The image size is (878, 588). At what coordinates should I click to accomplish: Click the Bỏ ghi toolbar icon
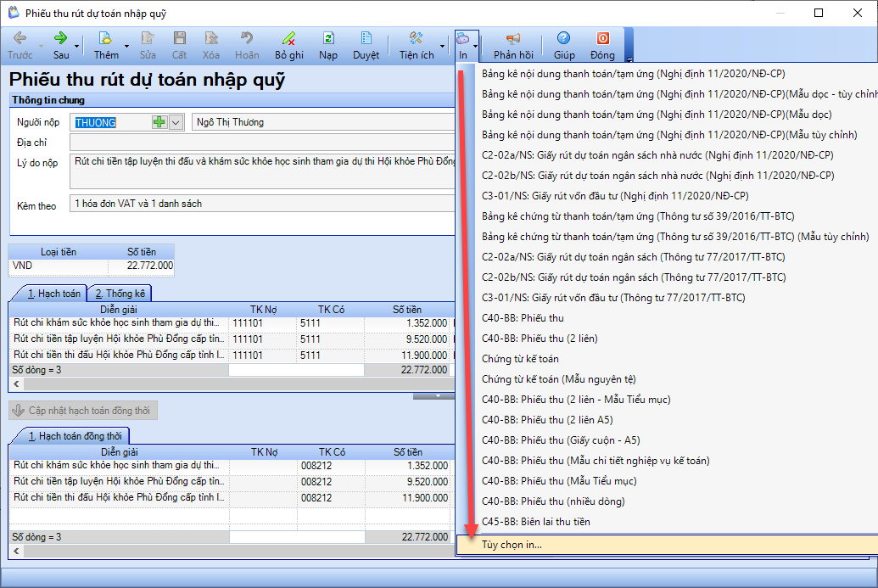tap(288, 39)
